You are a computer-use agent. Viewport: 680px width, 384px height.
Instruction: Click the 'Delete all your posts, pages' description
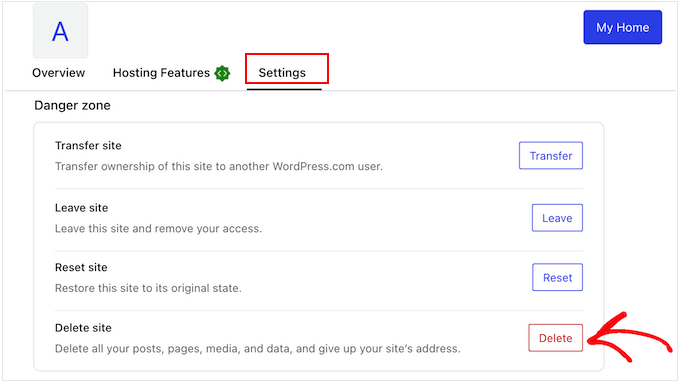258,348
